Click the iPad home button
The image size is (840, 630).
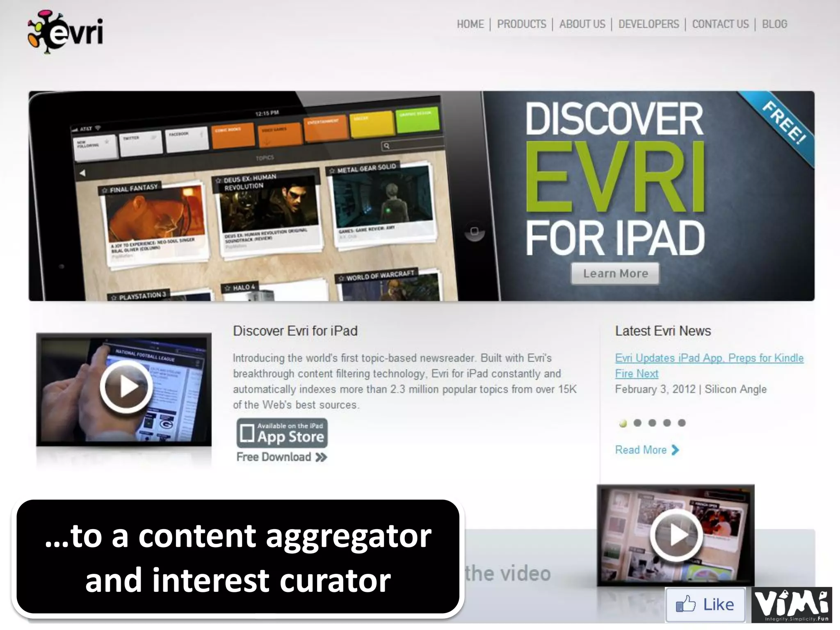click(475, 231)
